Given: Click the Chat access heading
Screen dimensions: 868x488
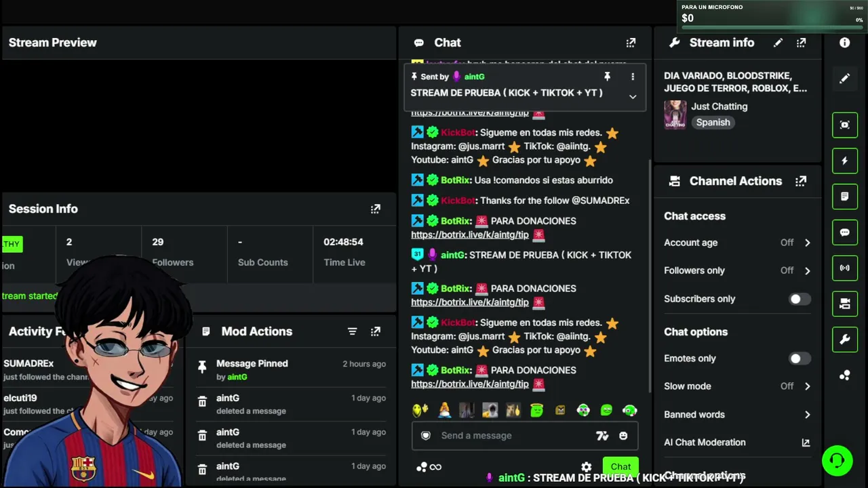Looking at the screenshot, I should pyautogui.click(x=694, y=216).
